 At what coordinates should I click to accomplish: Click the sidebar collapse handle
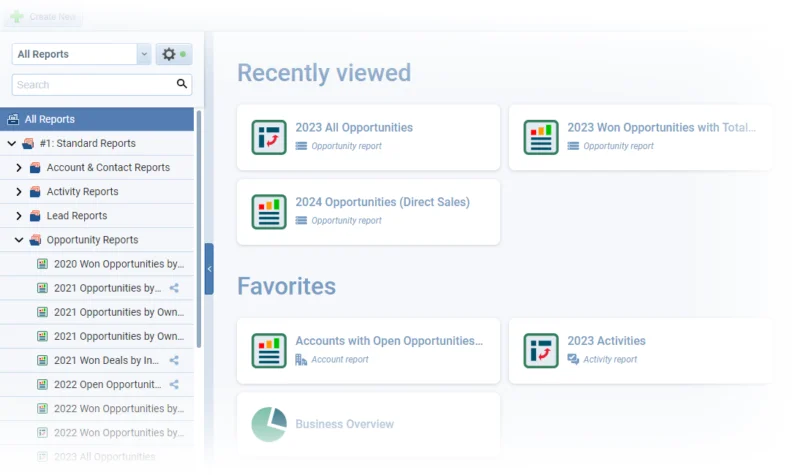tap(209, 269)
